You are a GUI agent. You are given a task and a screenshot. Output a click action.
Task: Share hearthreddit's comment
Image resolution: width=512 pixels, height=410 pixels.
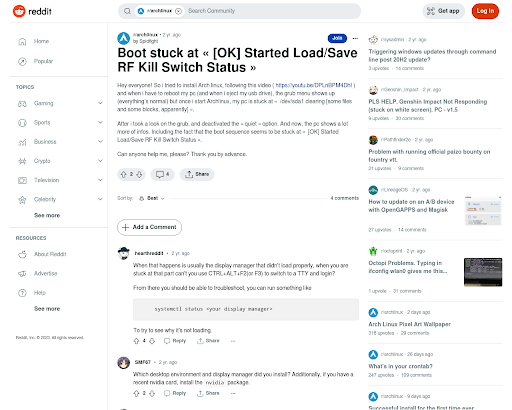pyautogui.click(x=208, y=341)
